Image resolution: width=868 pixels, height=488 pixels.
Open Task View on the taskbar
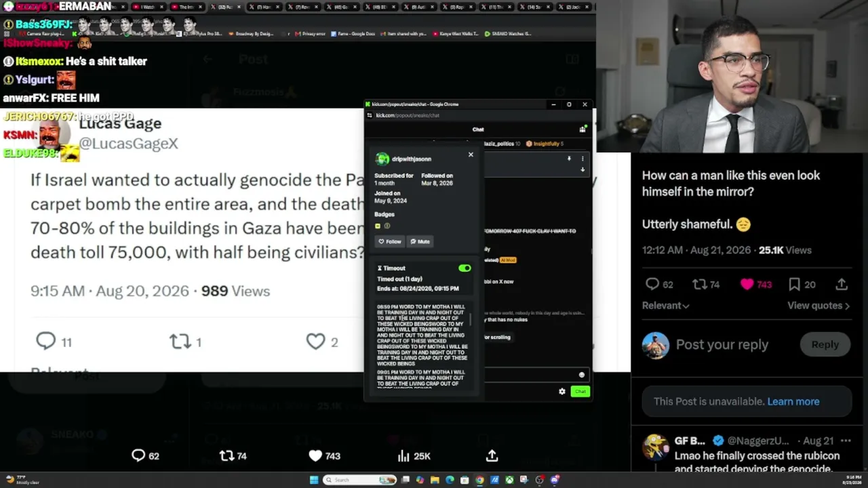(x=406, y=480)
